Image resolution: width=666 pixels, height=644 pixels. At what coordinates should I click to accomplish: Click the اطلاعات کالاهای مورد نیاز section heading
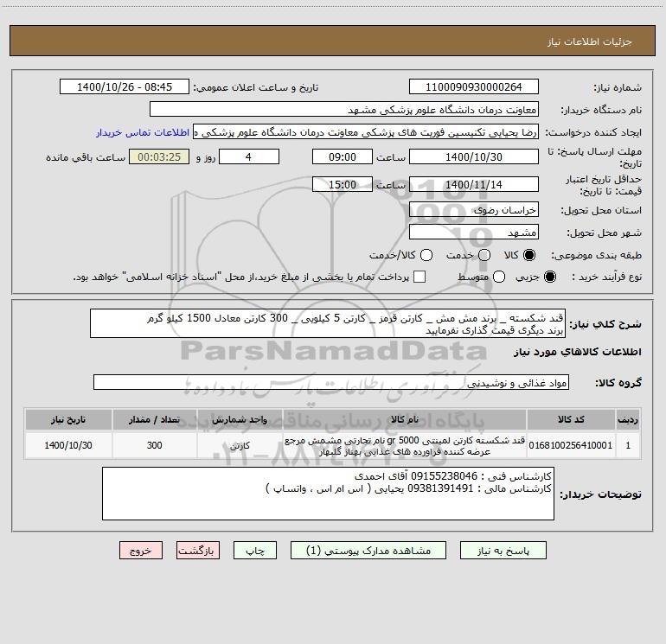click(578, 352)
